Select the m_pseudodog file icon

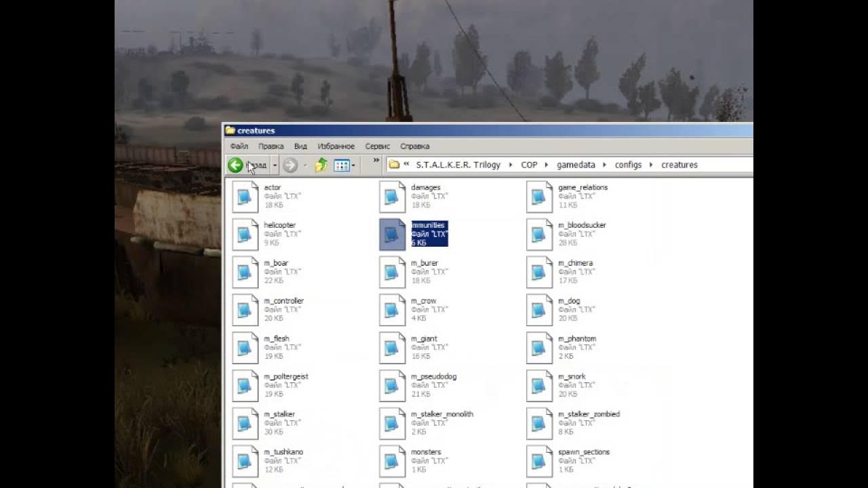coord(392,386)
